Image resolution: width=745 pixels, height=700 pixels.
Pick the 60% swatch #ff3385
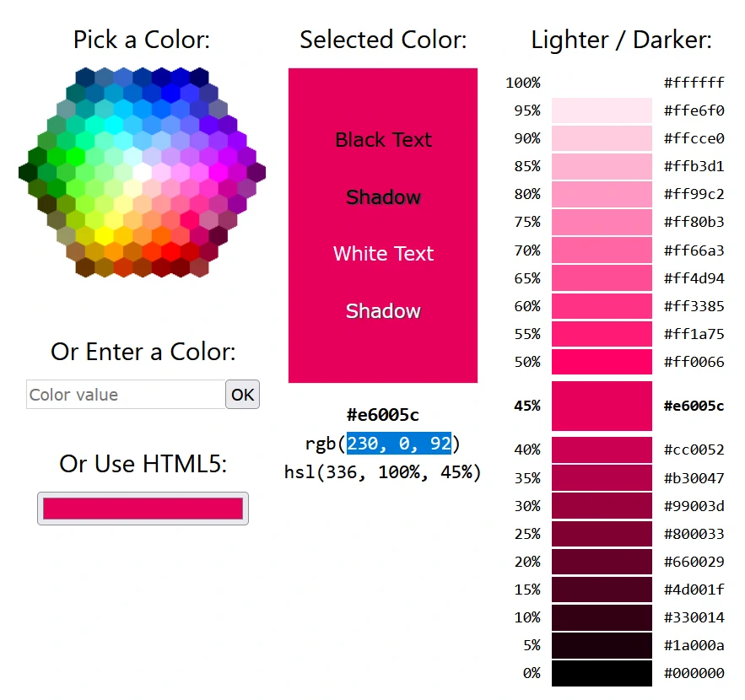point(602,306)
